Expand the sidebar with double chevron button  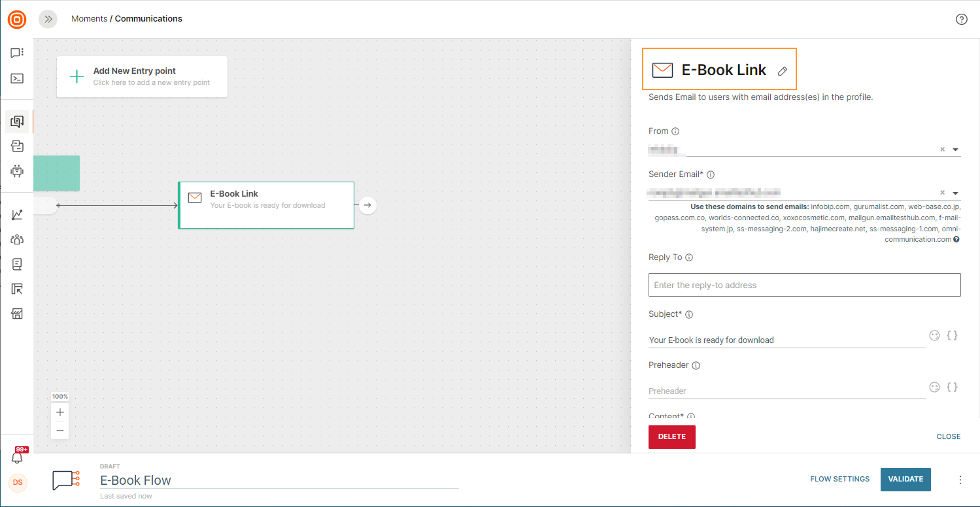click(x=48, y=19)
